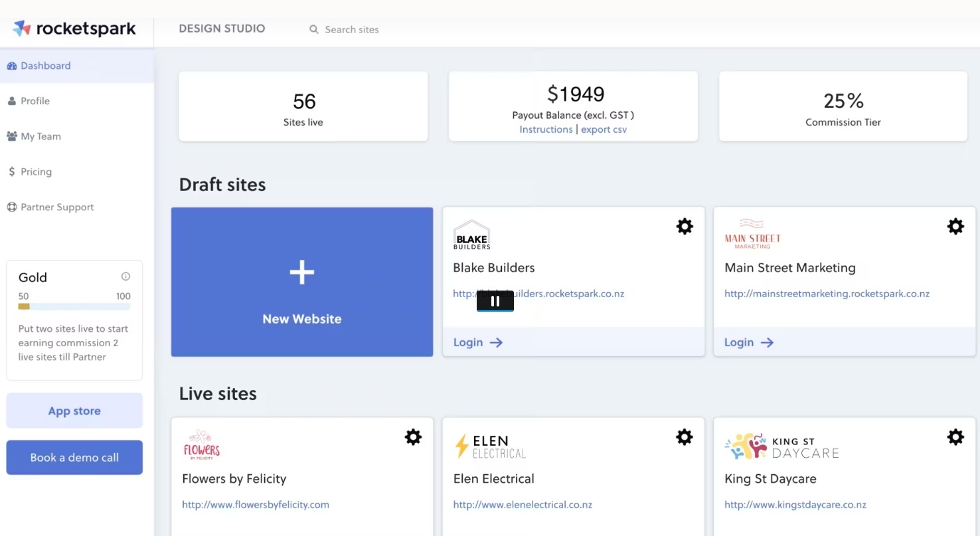Open the payout Instructions link
This screenshot has height=536, width=980.
[x=546, y=129]
